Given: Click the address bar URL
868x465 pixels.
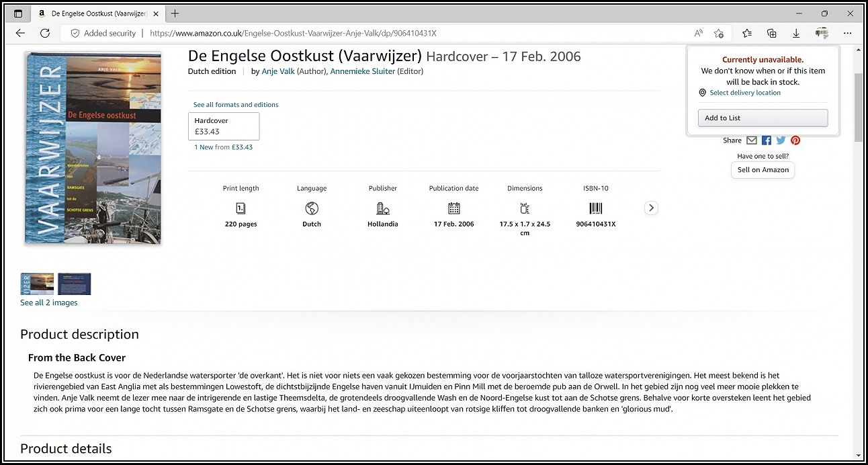Looking at the screenshot, I should (293, 33).
